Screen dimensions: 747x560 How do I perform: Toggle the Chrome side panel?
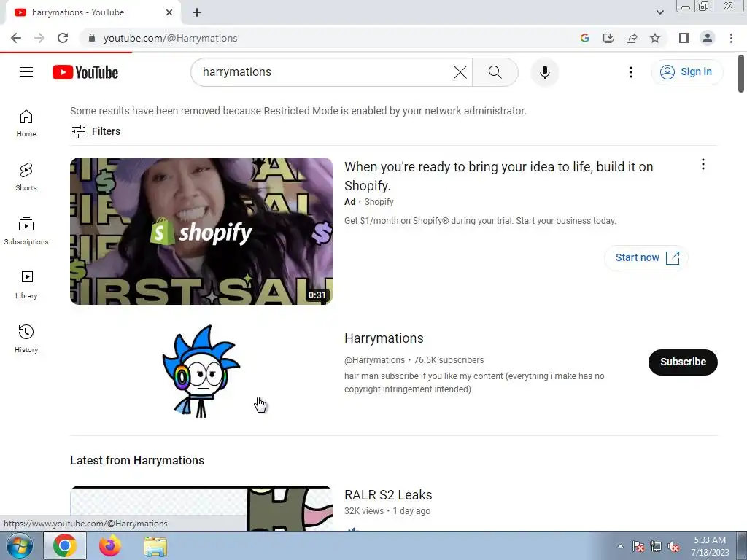tap(684, 38)
